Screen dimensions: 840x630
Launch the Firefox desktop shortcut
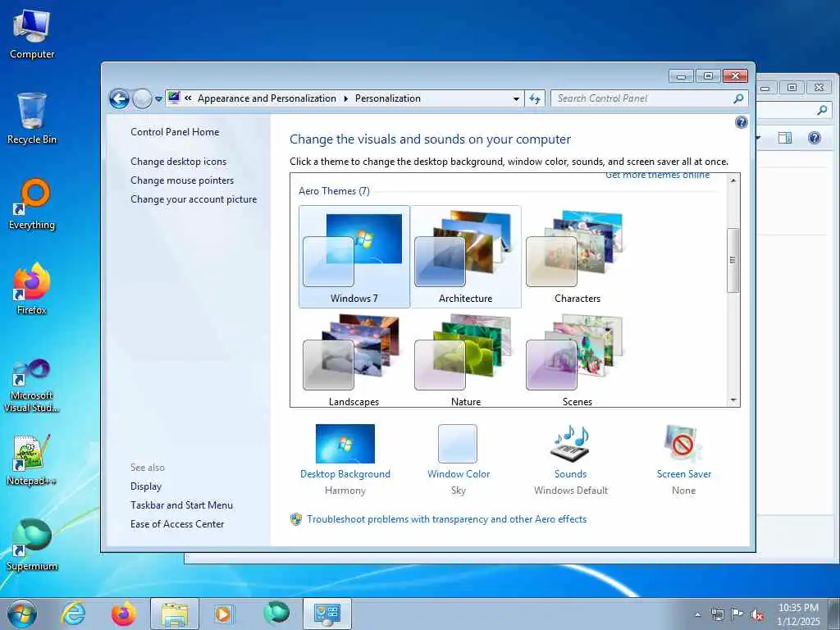pos(32,290)
